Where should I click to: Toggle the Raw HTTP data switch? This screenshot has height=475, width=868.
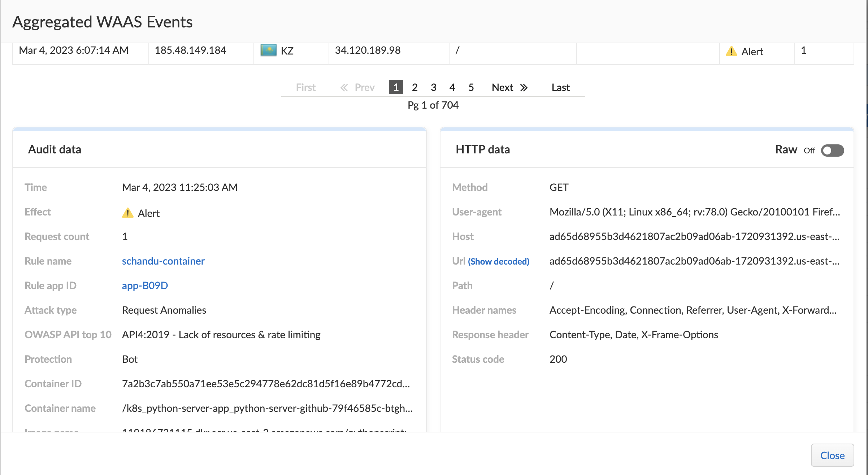832,151
